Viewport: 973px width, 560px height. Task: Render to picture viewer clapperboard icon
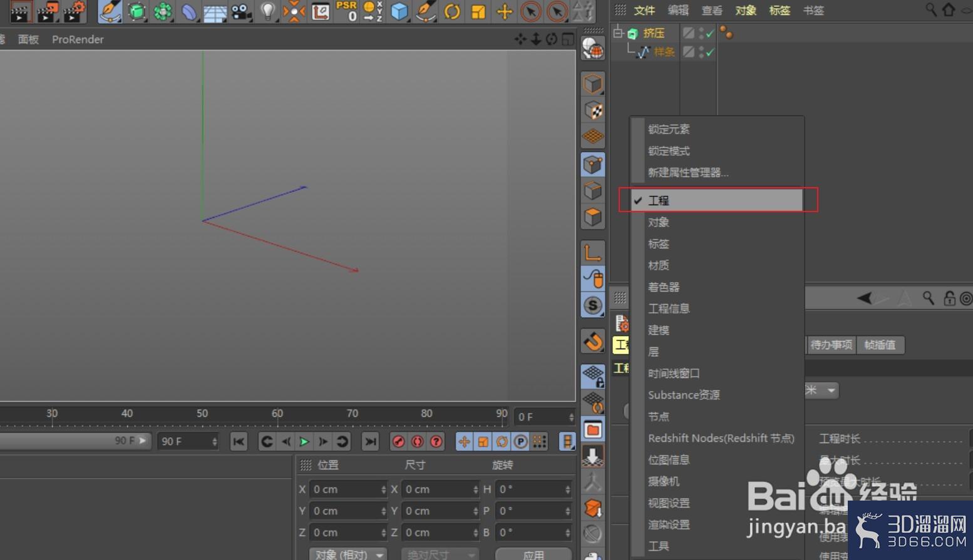click(48, 11)
